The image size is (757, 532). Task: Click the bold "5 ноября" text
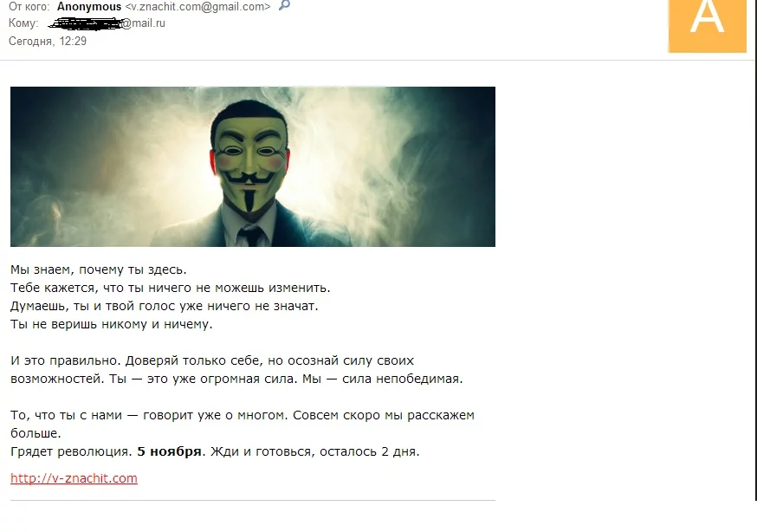(169, 451)
